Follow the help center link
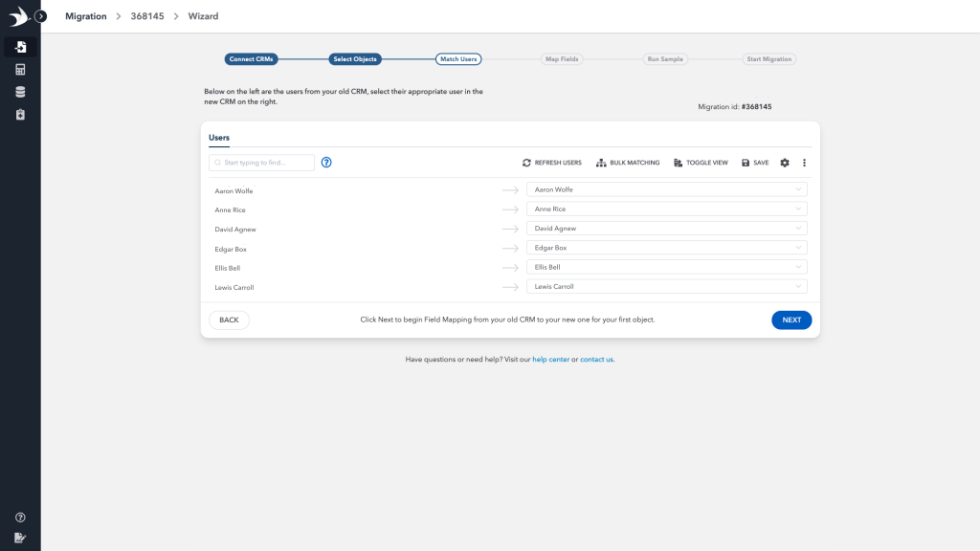 point(550,360)
